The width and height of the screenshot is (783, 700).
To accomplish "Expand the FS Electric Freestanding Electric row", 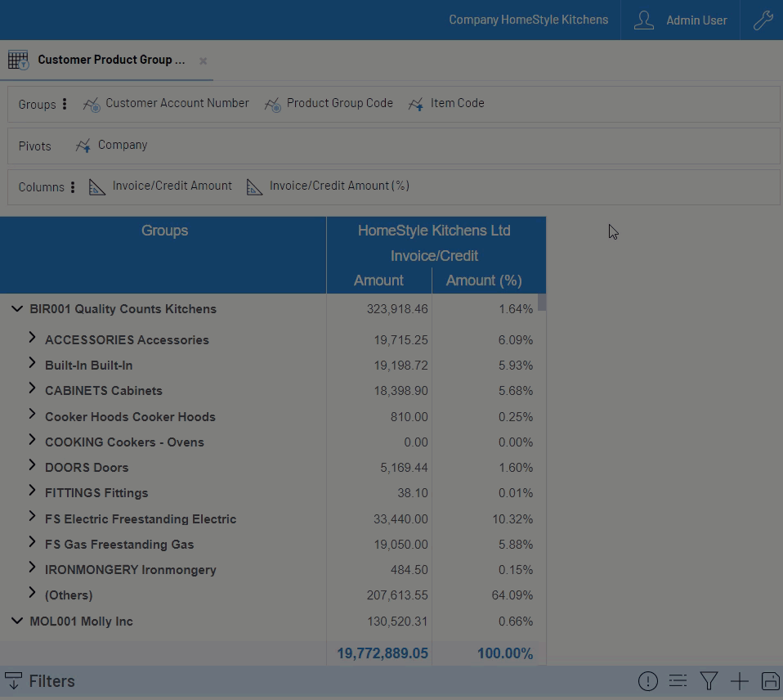I will pos(33,517).
